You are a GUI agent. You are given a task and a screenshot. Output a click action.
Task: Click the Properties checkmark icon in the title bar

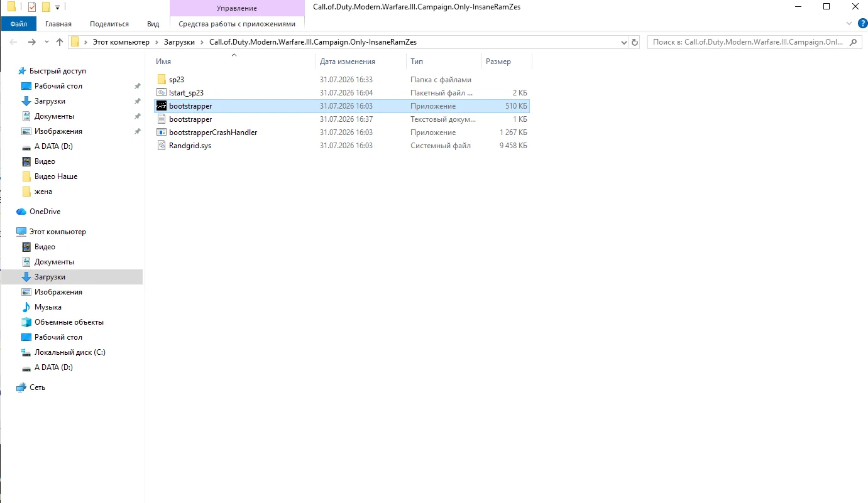coord(32,7)
